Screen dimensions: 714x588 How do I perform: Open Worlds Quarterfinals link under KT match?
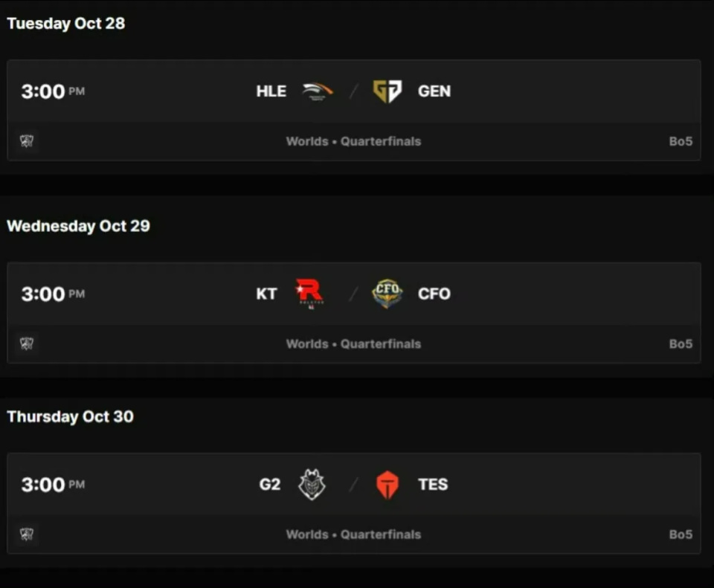(353, 343)
